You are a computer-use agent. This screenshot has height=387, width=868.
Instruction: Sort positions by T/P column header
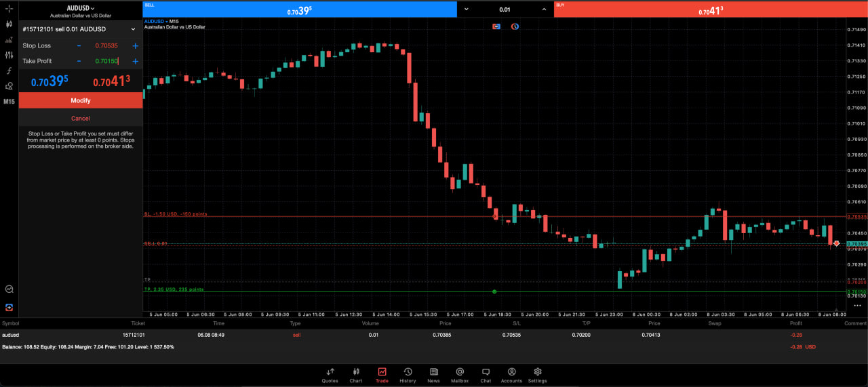tap(587, 323)
